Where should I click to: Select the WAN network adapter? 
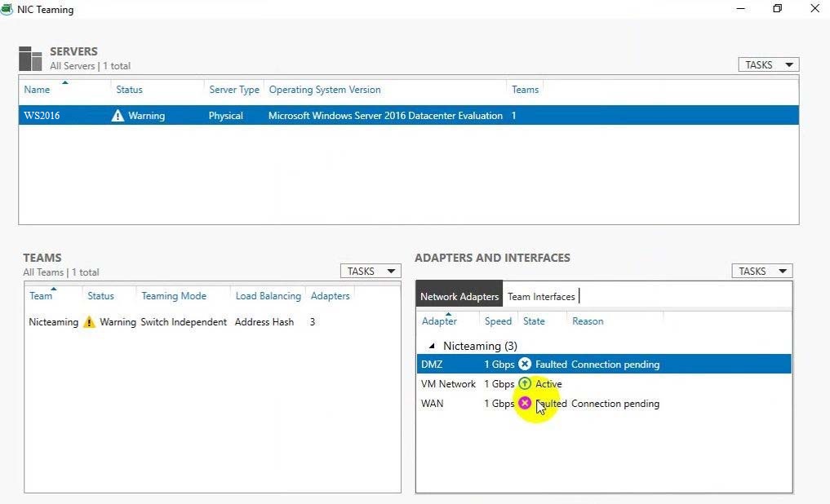point(432,403)
